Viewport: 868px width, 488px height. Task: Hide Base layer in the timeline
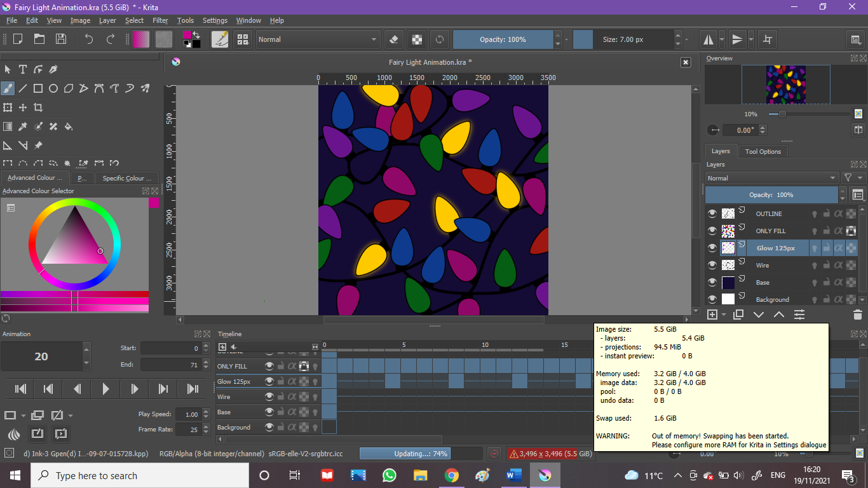[269, 412]
